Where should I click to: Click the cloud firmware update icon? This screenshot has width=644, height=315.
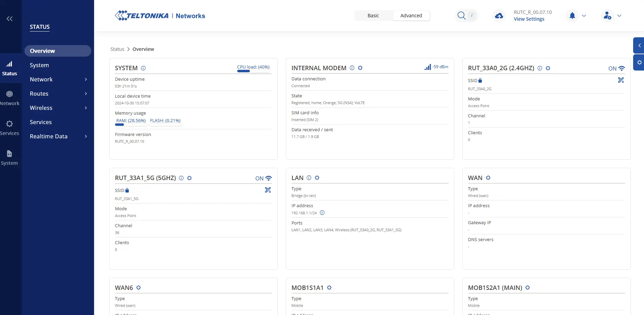[499, 16]
